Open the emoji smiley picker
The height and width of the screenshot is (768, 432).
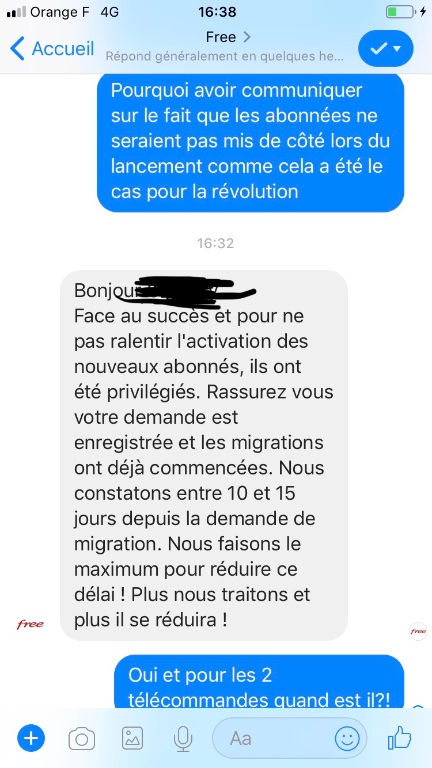(x=347, y=738)
